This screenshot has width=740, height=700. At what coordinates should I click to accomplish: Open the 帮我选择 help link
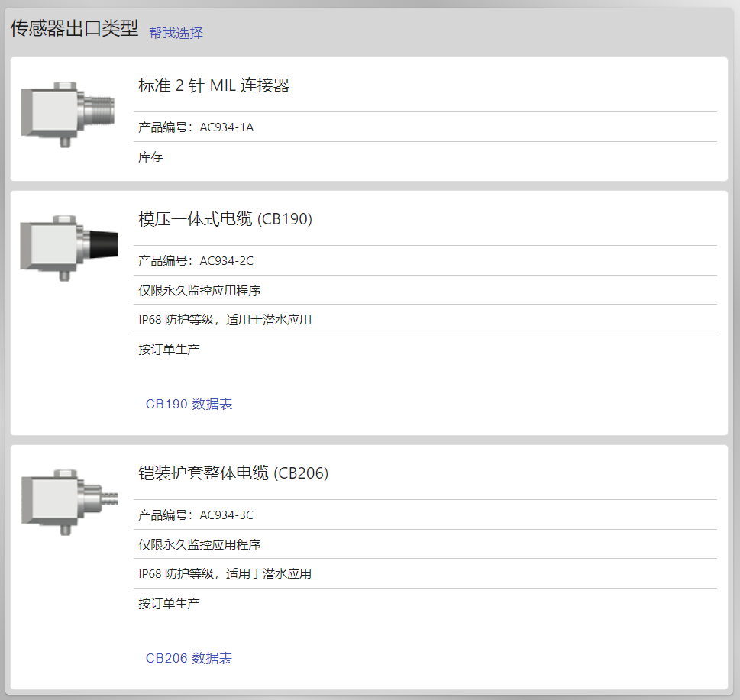[x=176, y=33]
